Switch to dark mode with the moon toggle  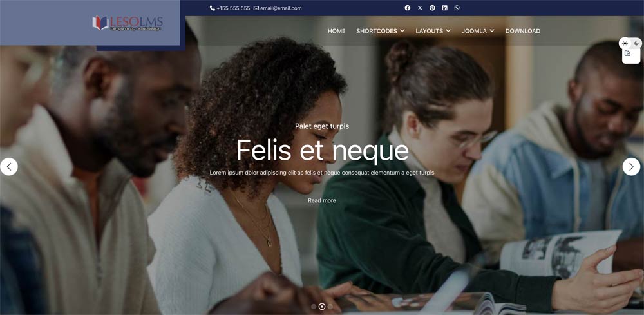coord(636,43)
